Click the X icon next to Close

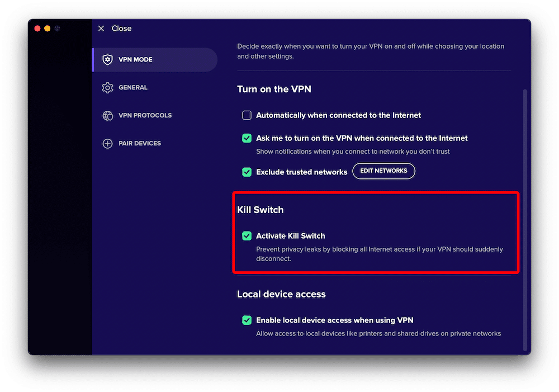point(101,29)
